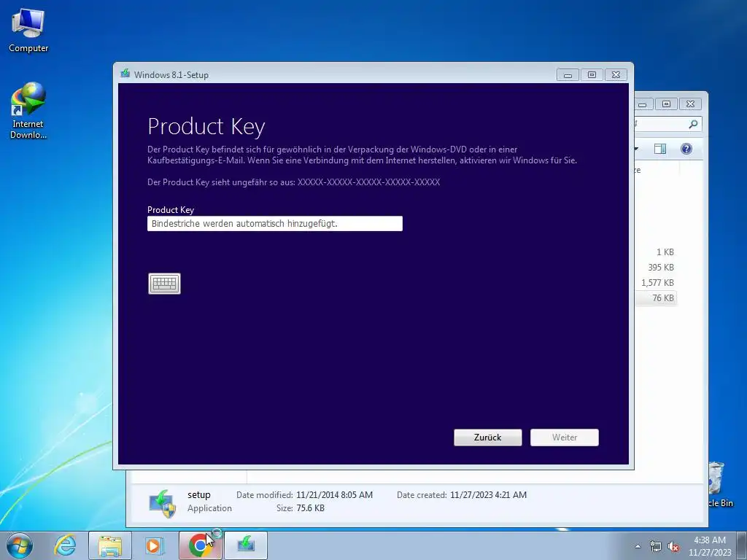This screenshot has height=560, width=747.
Task: Click the setup application icon in details pane
Action: [x=163, y=503]
